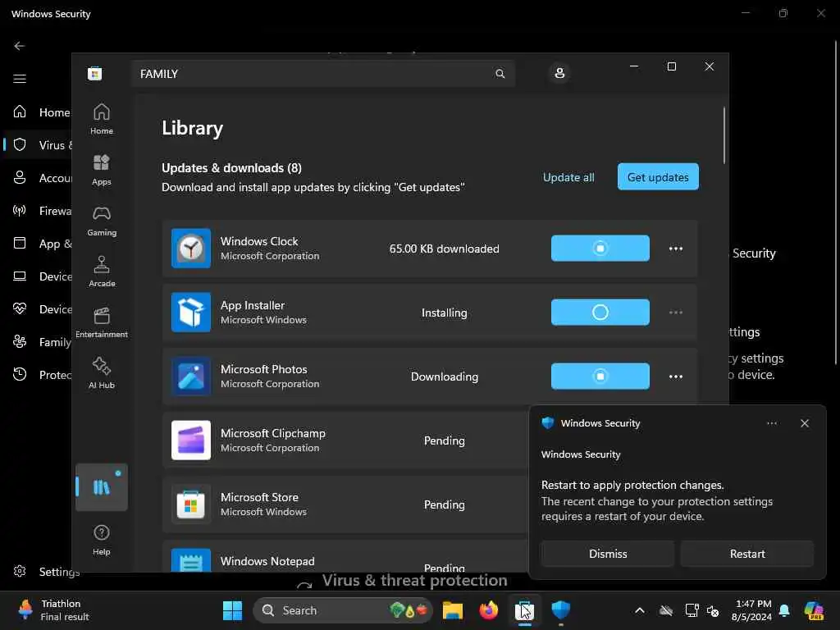Click the Library heading
840x630 pixels.
pyautogui.click(x=192, y=128)
